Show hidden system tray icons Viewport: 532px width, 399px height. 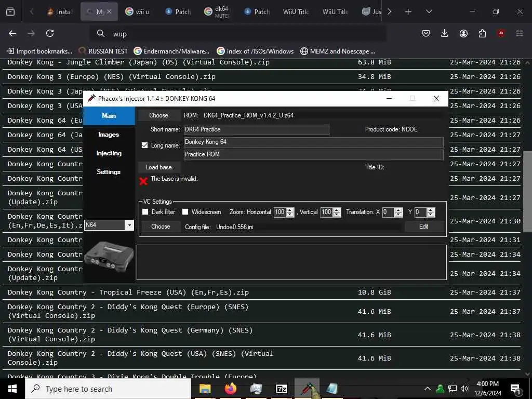[428, 389]
